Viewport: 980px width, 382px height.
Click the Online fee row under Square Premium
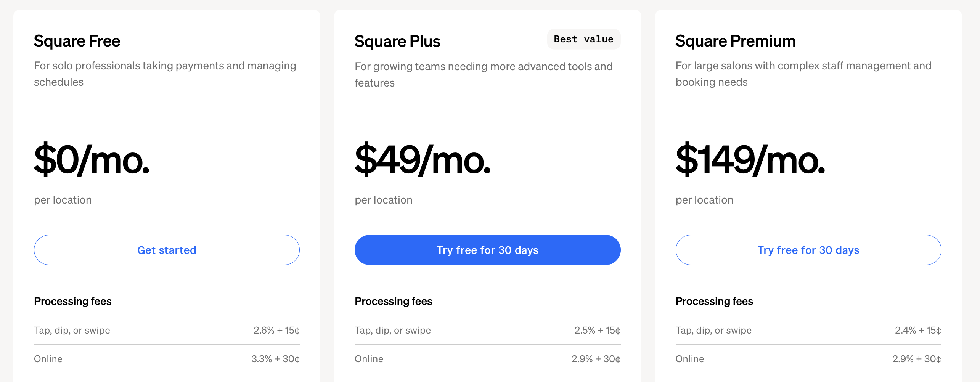pyautogui.click(x=689, y=359)
